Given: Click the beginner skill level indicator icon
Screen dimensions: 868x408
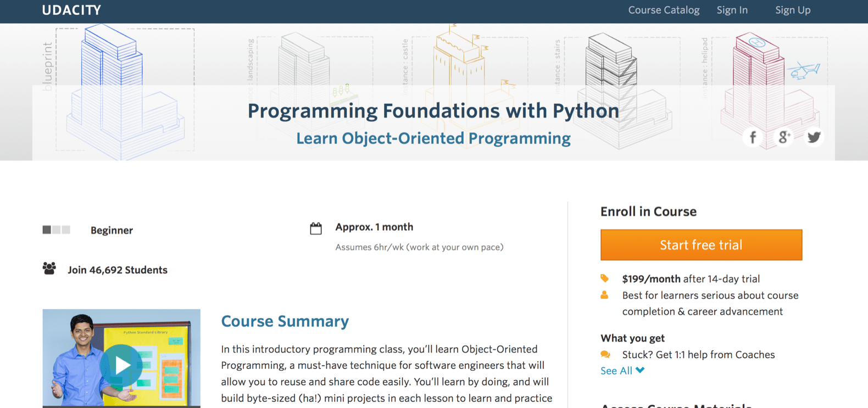Looking at the screenshot, I should pos(57,230).
